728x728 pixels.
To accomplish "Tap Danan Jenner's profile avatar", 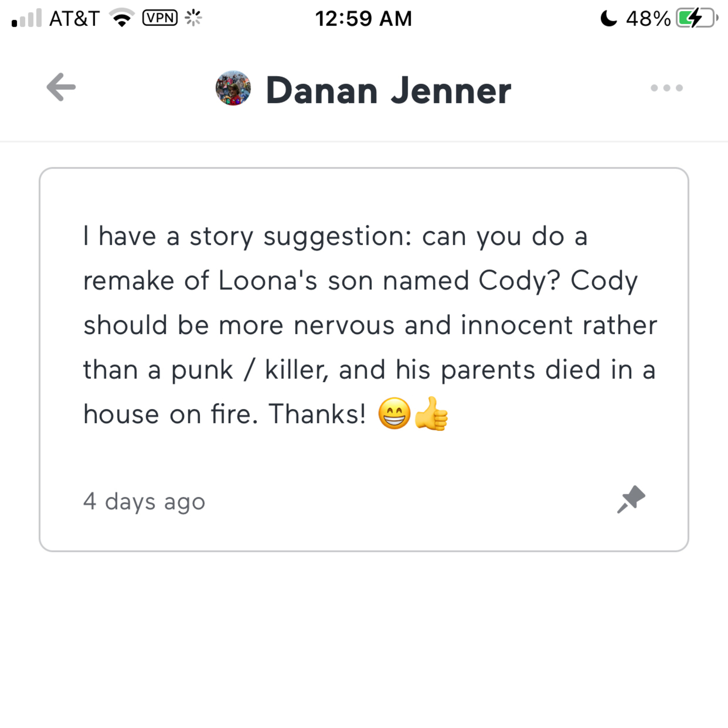I will (x=233, y=88).
